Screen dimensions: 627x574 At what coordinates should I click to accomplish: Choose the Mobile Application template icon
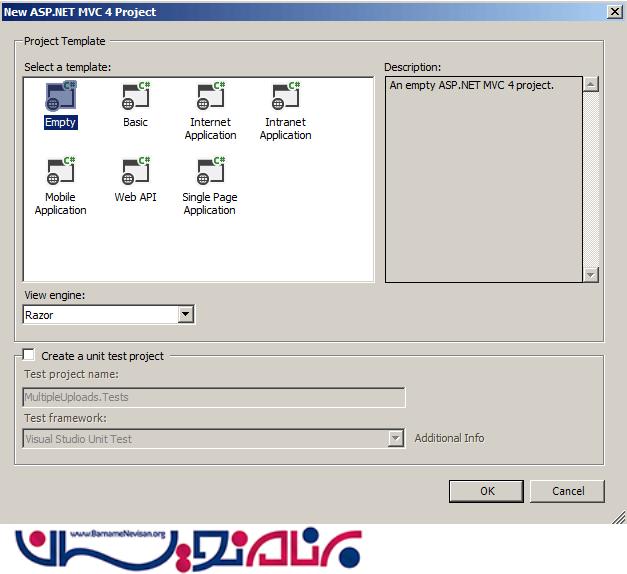[x=60, y=172]
